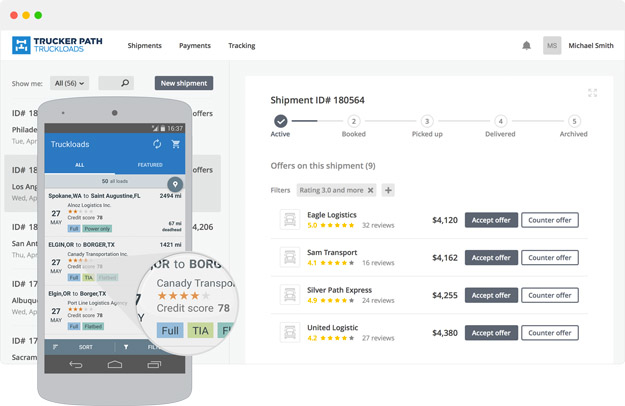Open the All (56) dropdown
The height and width of the screenshot is (406, 625).
click(x=69, y=83)
